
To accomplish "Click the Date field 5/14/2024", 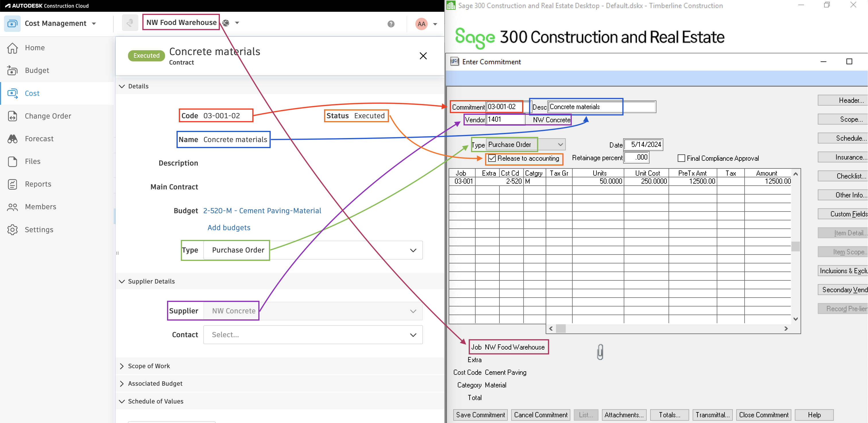I will 643,144.
